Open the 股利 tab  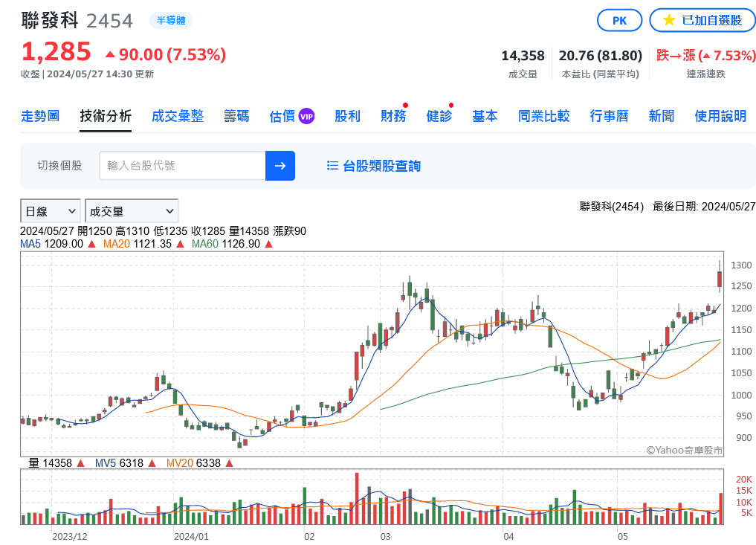coord(348,116)
